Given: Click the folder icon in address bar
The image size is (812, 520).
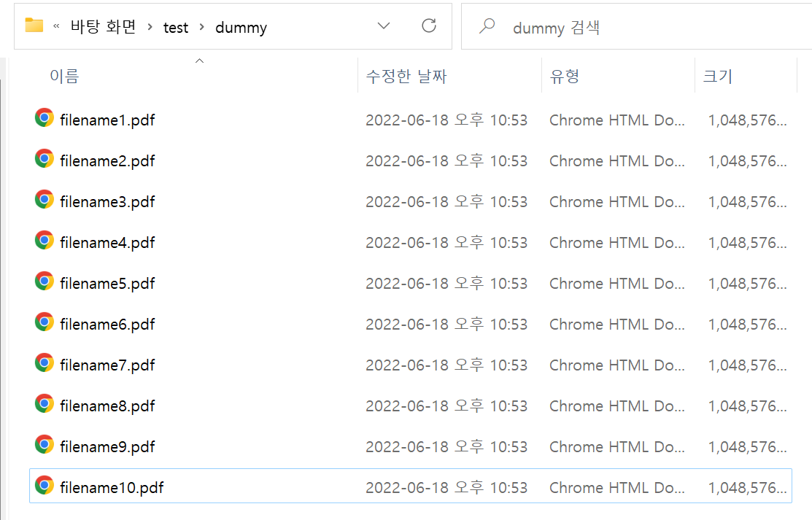Looking at the screenshot, I should click(34, 26).
